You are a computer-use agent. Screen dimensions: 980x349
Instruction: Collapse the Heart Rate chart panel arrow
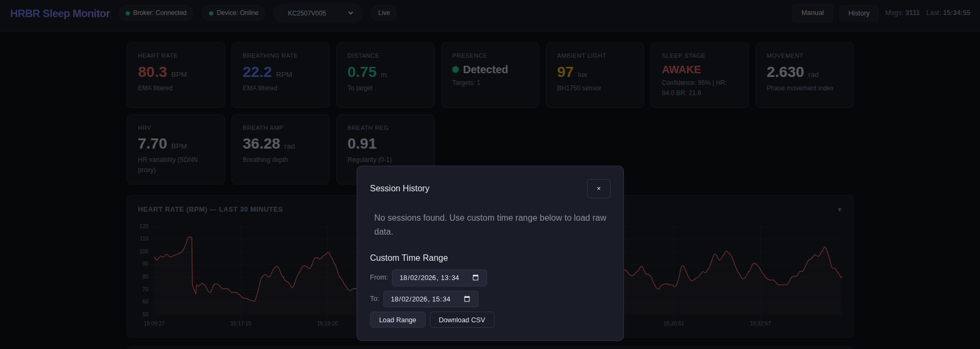click(839, 210)
